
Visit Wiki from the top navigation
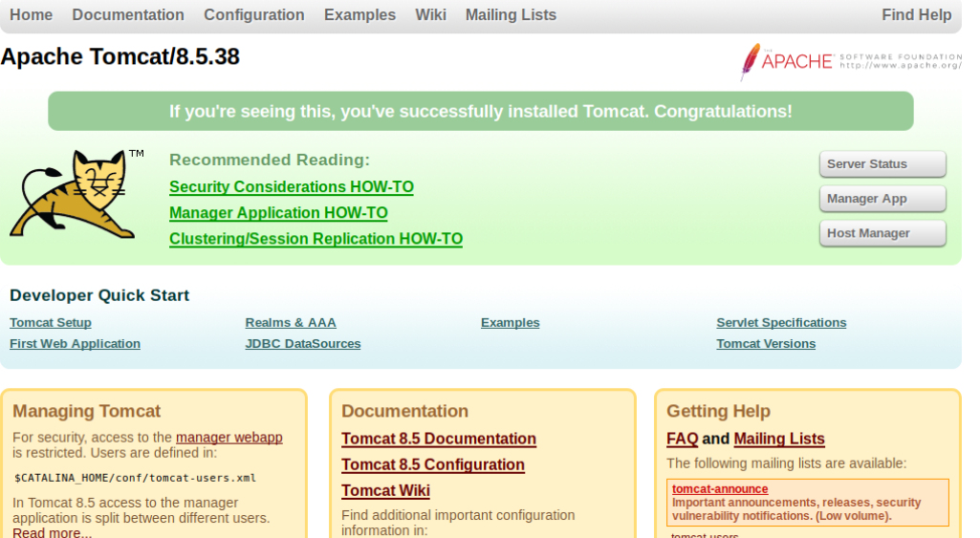(430, 15)
